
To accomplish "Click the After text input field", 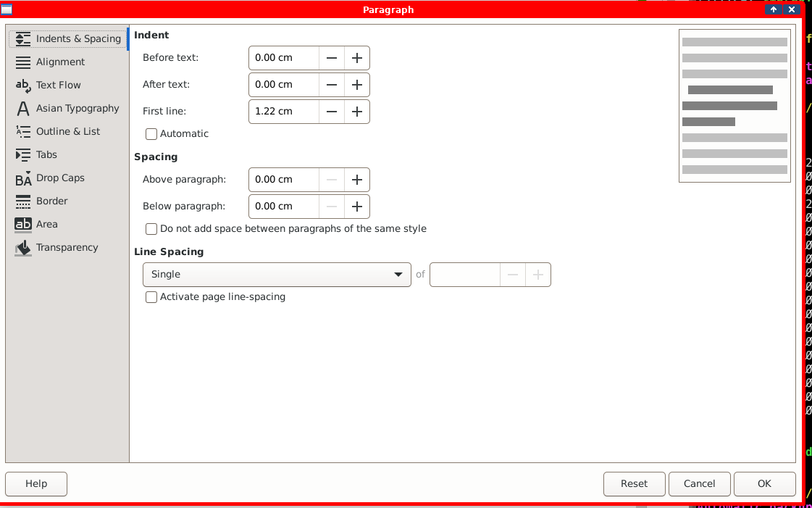I will pos(284,85).
